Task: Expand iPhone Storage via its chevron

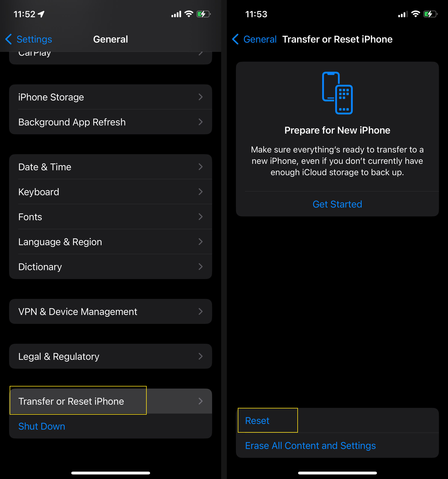Action: 201,97
